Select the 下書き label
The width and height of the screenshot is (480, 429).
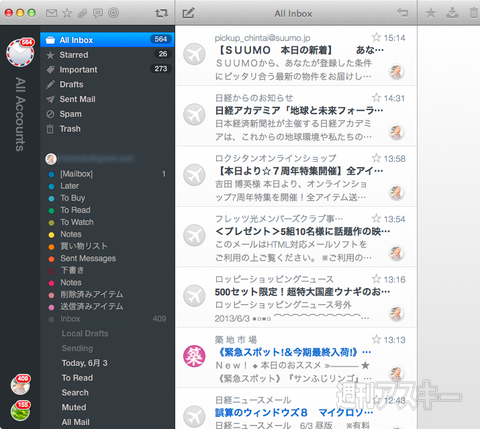tap(107, 270)
